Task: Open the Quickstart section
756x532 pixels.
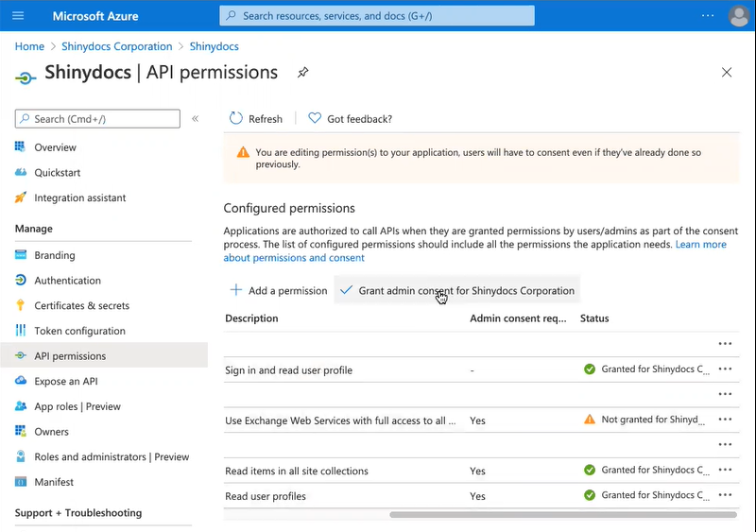Action: pyautogui.click(x=57, y=173)
